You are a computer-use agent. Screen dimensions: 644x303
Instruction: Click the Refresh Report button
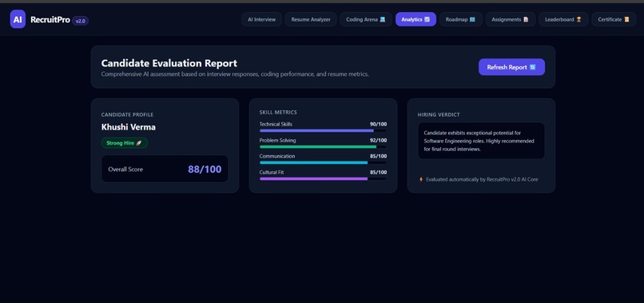[511, 67]
